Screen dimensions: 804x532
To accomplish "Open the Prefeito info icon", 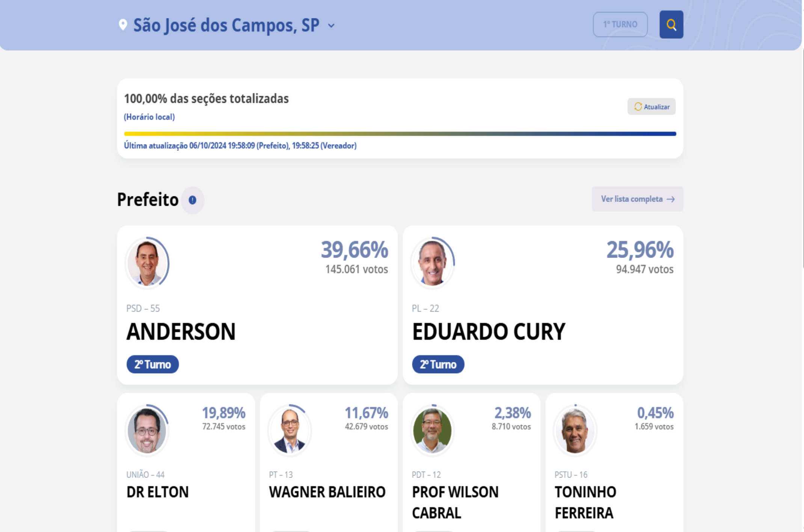I will (193, 200).
